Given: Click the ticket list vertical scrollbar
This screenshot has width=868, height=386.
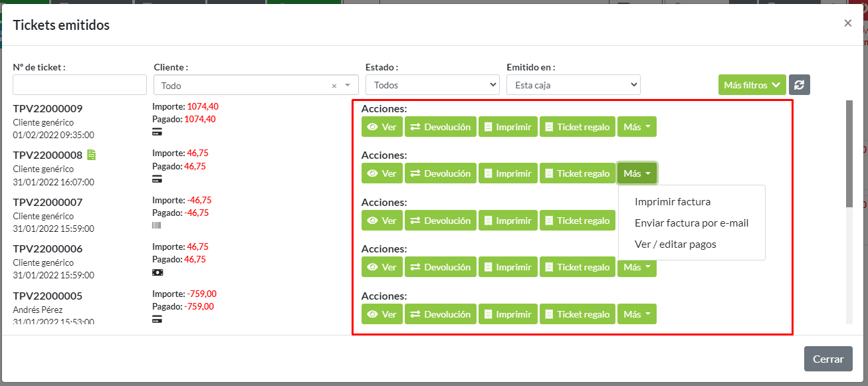Looking at the screenshot, I should point(849,153).
